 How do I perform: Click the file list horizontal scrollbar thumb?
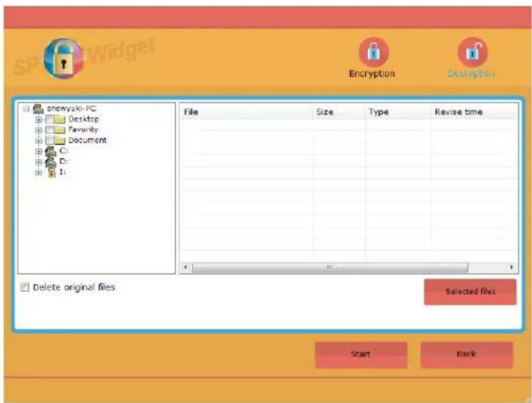tap(329, 267)
